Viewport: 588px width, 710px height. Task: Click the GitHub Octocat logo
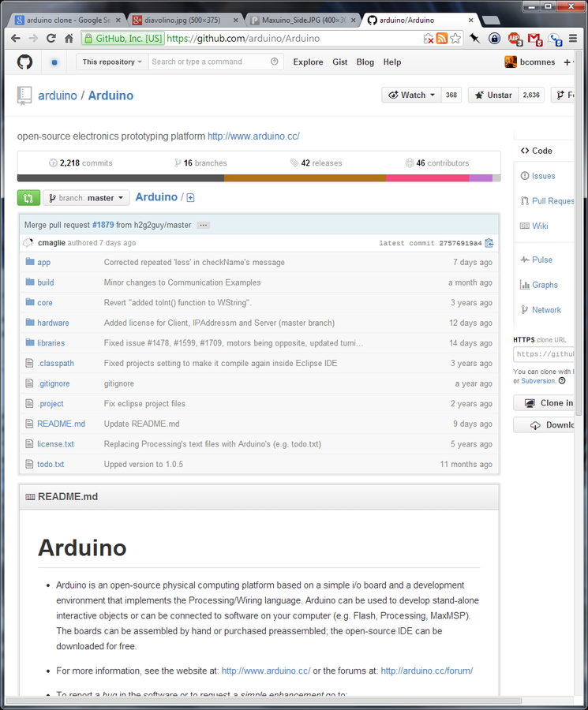coord(25,62)
